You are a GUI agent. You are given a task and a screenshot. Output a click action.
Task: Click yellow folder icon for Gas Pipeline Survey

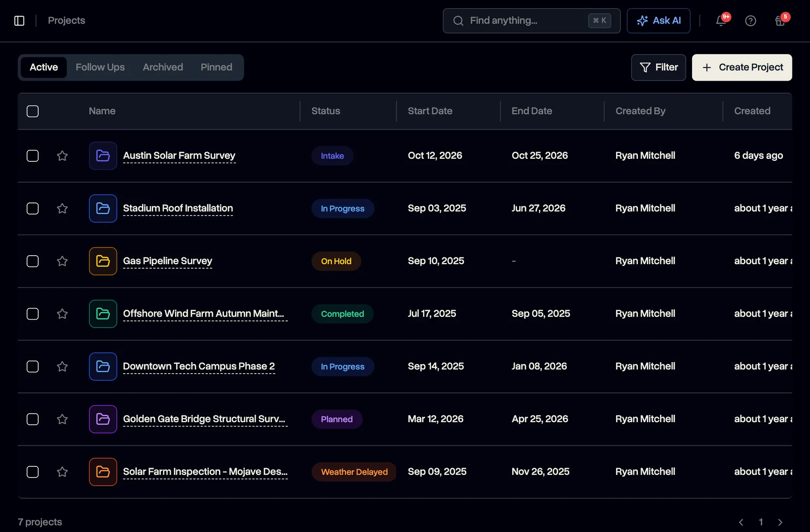(x=103, y=261)
